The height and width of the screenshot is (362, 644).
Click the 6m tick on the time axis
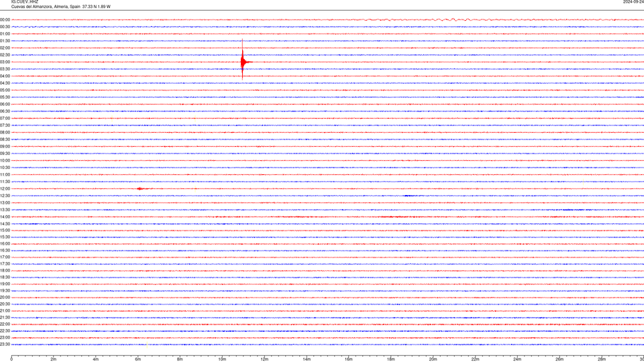tap(138, 359)
